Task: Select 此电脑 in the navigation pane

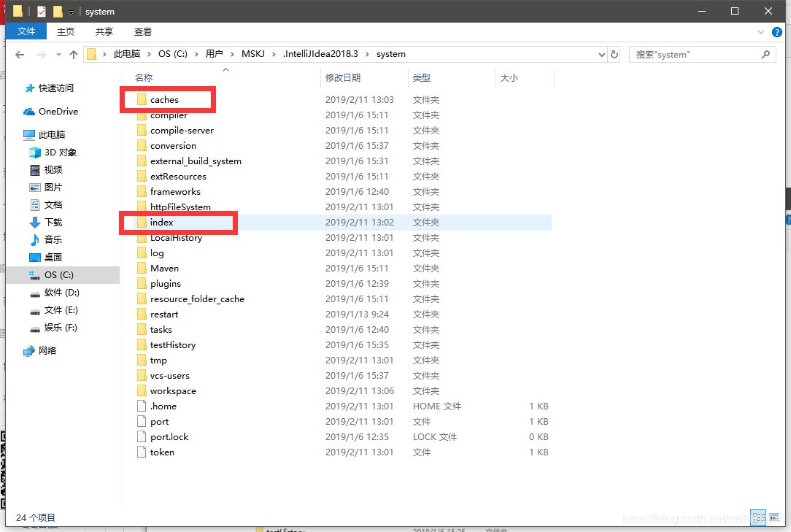Action: [x=52, y=135]
